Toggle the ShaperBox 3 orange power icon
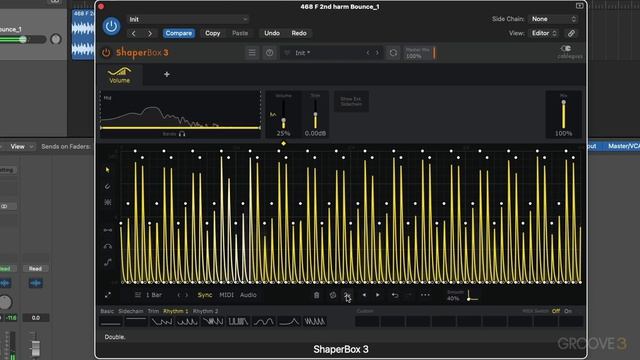The image size is (640, 360). pyautogui.click(x=106, y=53)
